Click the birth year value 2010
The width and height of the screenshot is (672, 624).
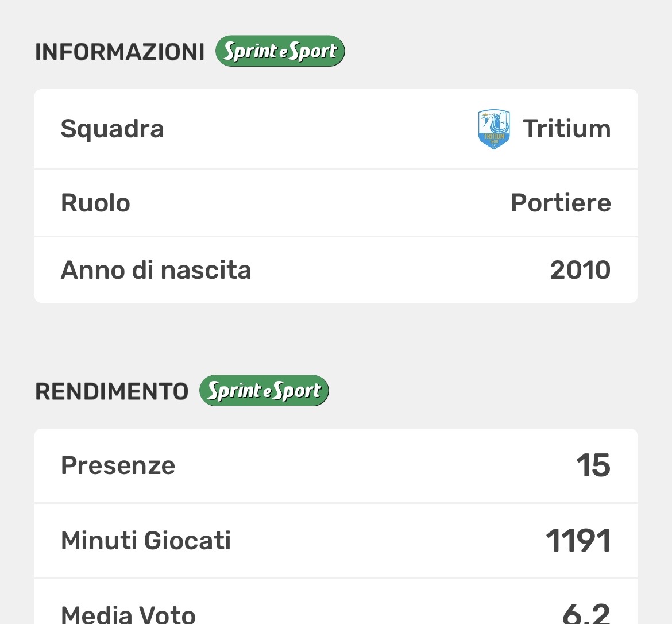[580, 270]
